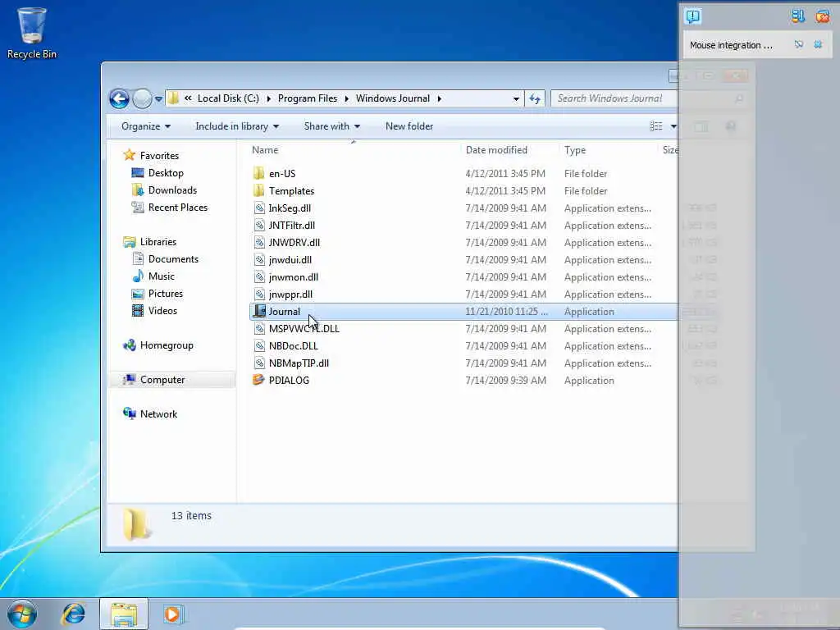Sort by the Type column header
This screenshot has width=840, height=630.
[575, 150]
